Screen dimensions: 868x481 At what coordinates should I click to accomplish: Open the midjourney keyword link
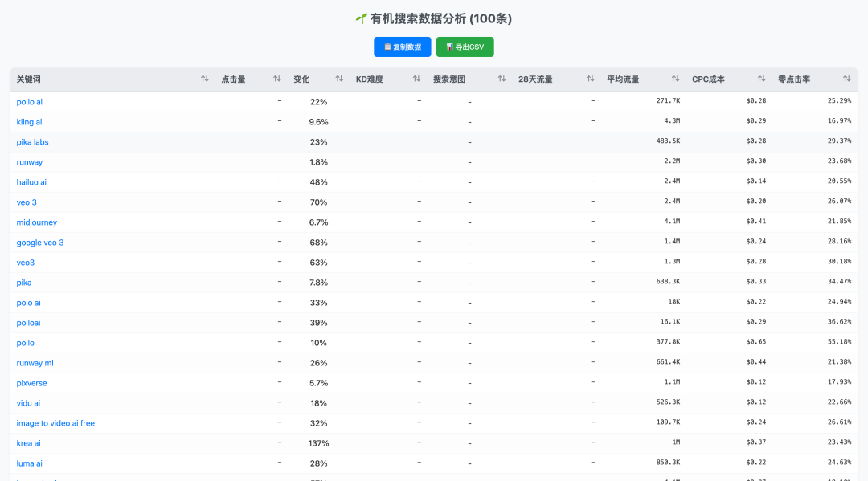click(x=36, y=222)
